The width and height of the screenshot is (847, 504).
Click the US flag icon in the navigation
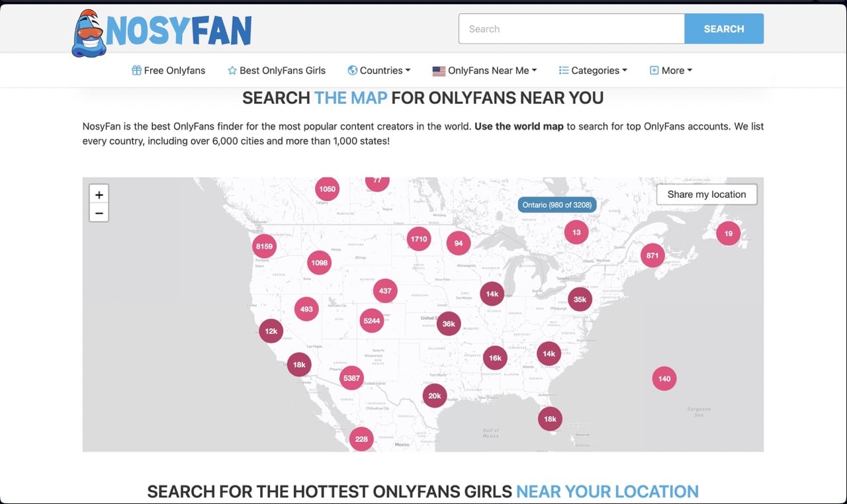click(439, 70)
